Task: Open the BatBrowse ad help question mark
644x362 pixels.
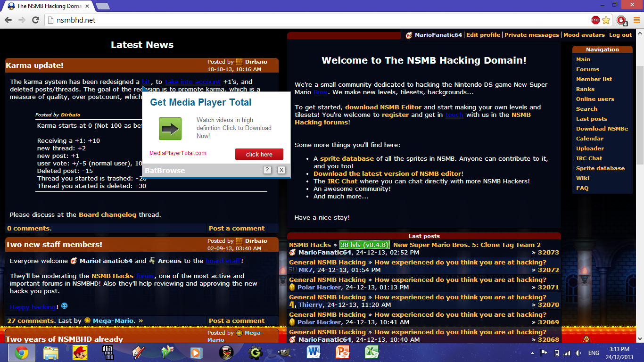Action: [267, 170]
